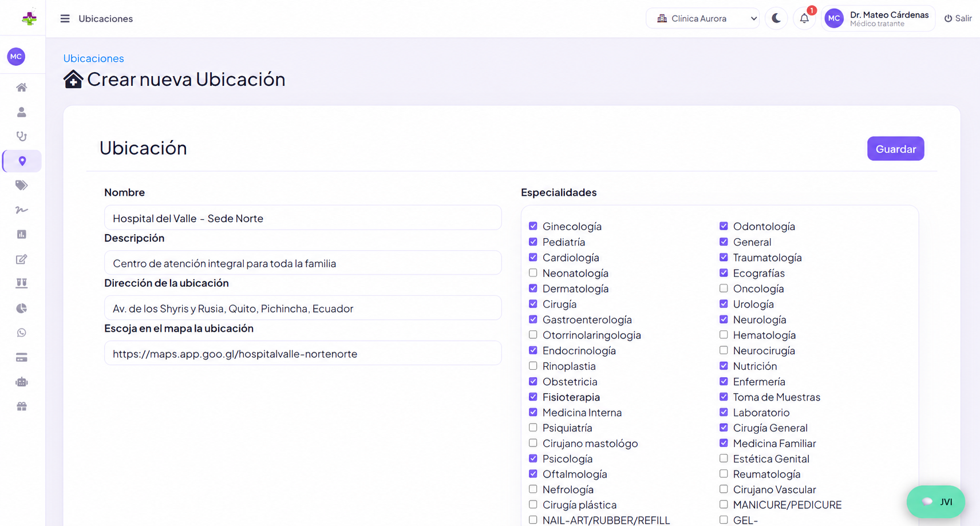Go to home via sidebar house icon
The height and width of the screenshot is (526, 980).
(22, 88)
